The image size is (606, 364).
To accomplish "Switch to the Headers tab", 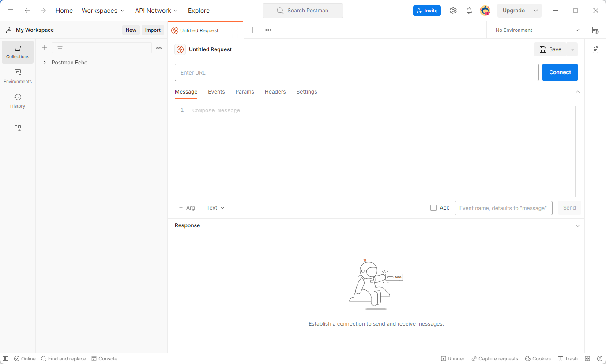I will pyautogui.click(x=275, y=92).
